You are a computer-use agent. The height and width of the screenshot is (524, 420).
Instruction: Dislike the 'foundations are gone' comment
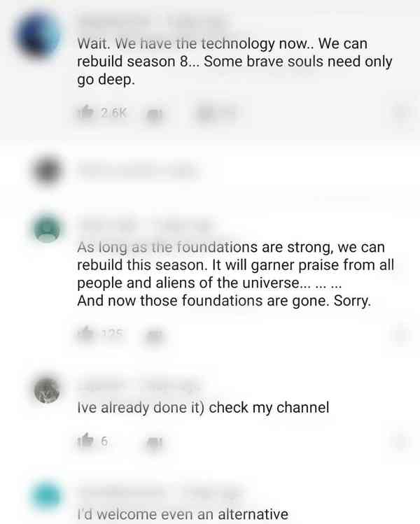click(x=155, y=336)
